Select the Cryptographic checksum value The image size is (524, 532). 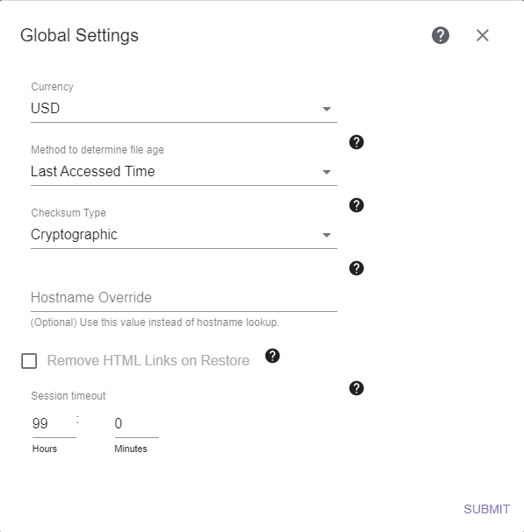pyautogui.click(x=74, y=235)
